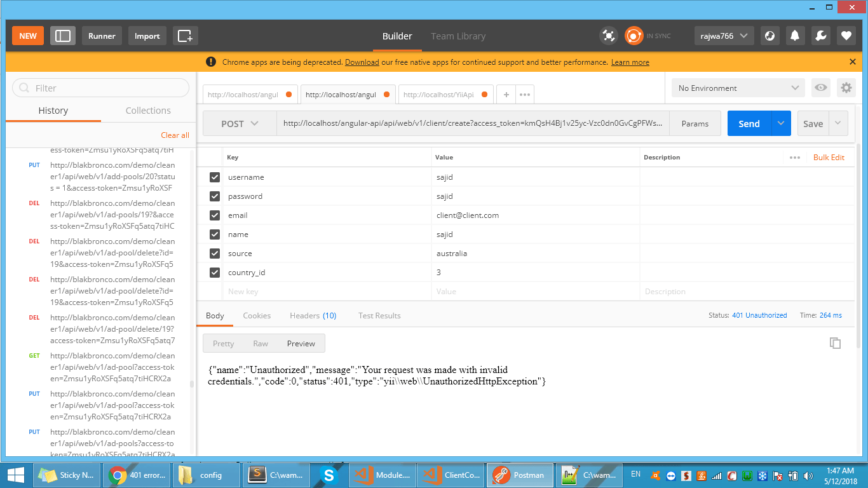Disable the country_id parameter checkbox
The height and width of the screenshot is (488, 868).
pyautogui.click(x=215, y=273)
